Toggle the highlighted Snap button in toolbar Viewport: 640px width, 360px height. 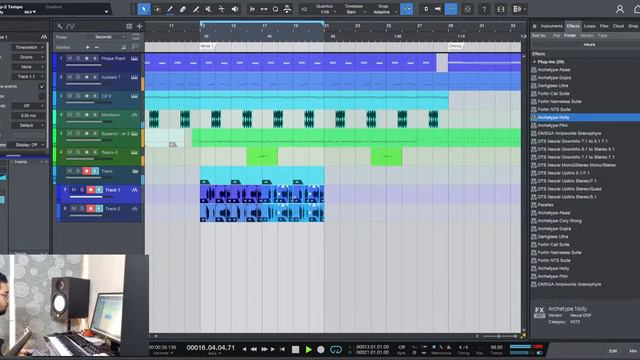[x=407, y=9]
